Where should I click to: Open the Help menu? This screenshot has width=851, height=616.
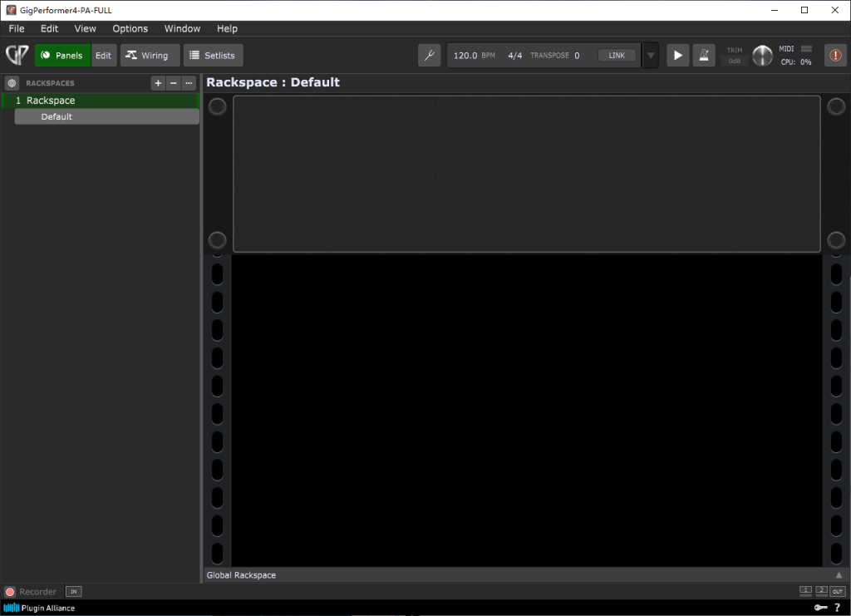228,29
